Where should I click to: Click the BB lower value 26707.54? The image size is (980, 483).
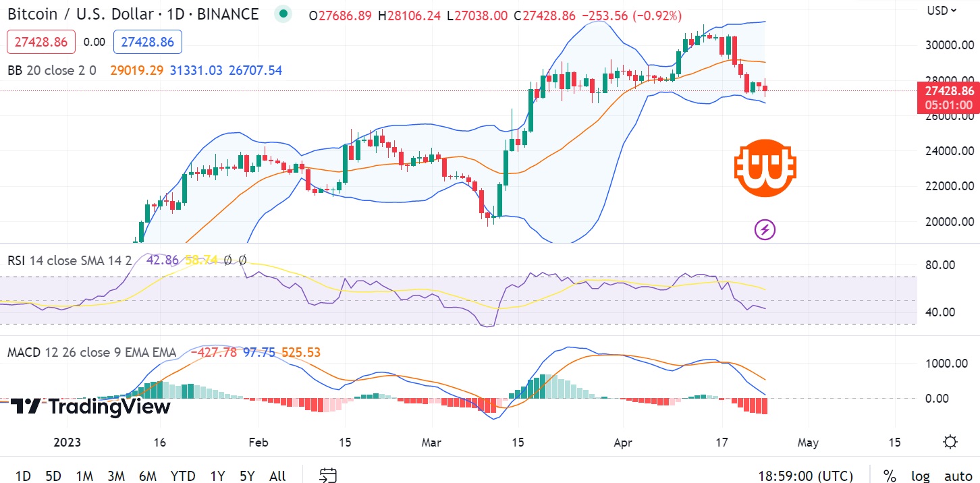click(254, 70)
